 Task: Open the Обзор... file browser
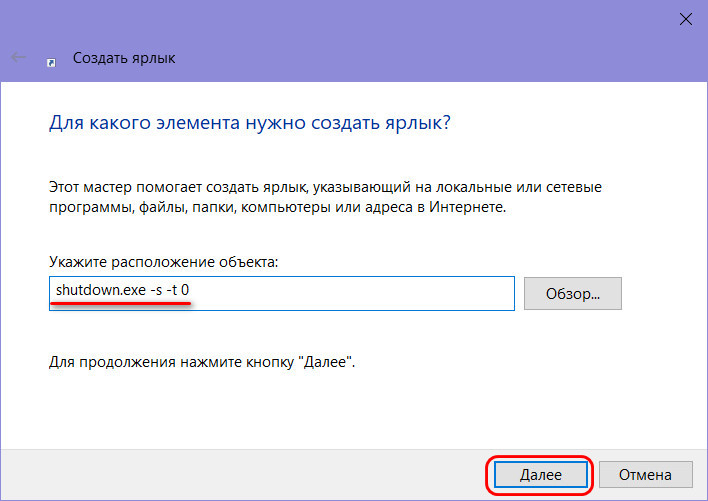pyautogui.click(x=573, y=293)
